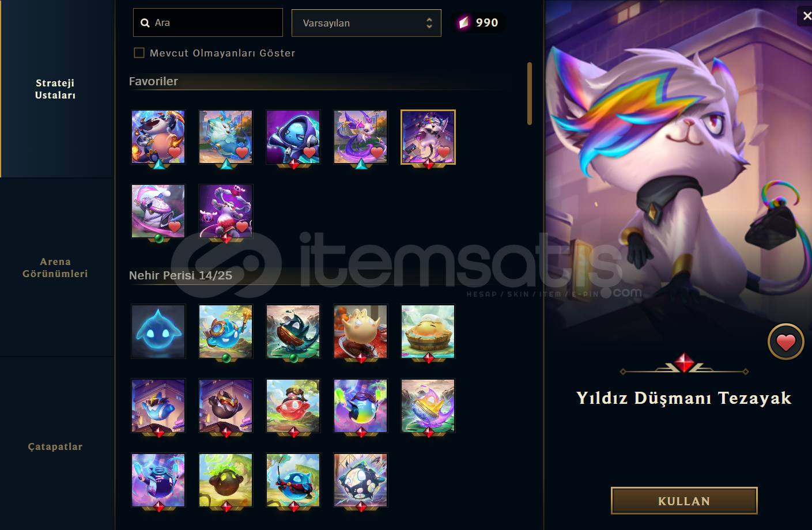This screenshot has width=812, height=530.
Task: Open Strateji Ustaları tab
Action: (x=55, y=89)
